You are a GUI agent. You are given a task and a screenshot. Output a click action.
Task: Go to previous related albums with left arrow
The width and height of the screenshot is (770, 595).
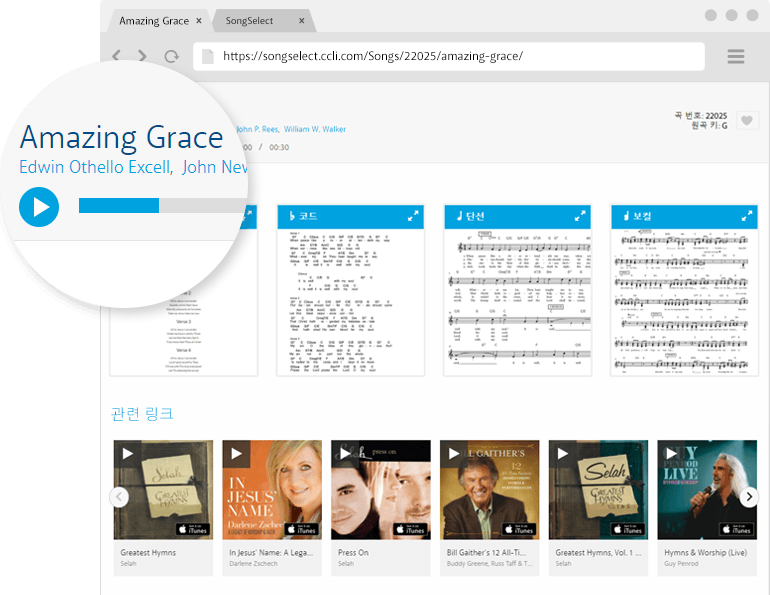pos(119,497)
